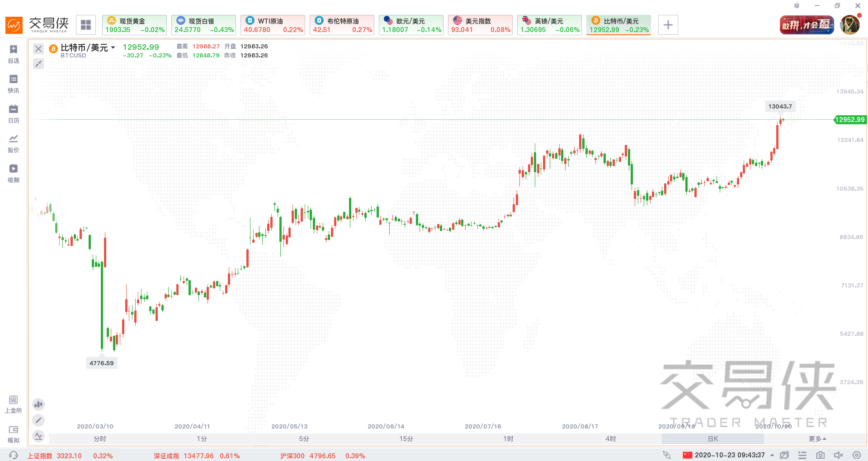Viewport: 868px width, 461px height.
Task: Click the green 12952.99 current price label on axis
Action: (x=850, y=120)
